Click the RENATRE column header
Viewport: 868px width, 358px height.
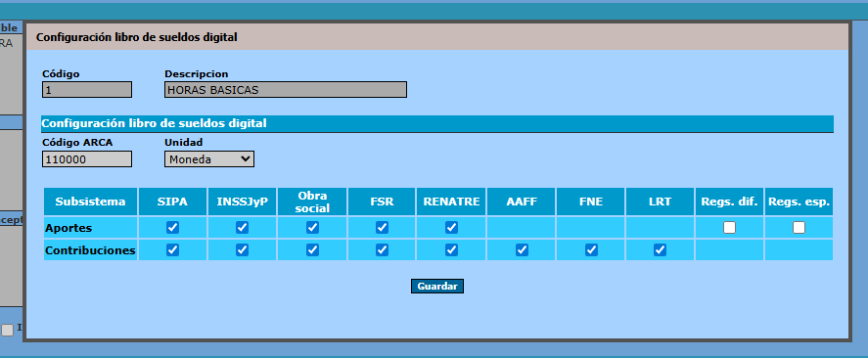(x=452, y=201)
